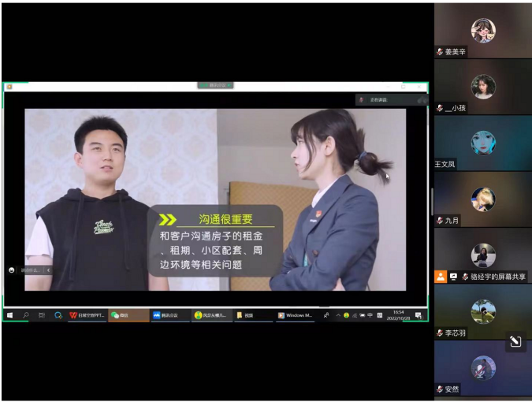This screenshot has width=532, height=402.
Task: Open the Windows Media Player taskbar item
Action: (296, 315)
